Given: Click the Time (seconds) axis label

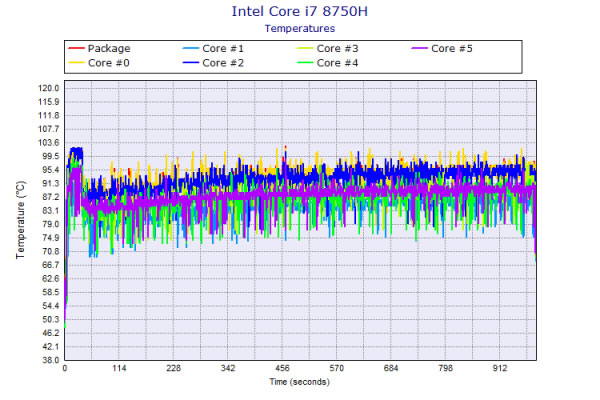Looking at the screenshot, I should (300, 382).
